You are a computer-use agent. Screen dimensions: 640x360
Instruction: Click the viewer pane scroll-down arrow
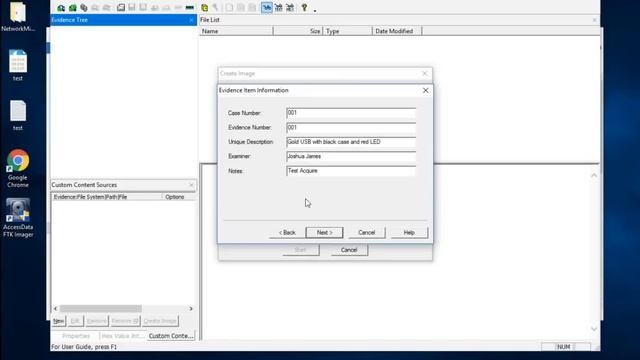[x=594, y=329]
